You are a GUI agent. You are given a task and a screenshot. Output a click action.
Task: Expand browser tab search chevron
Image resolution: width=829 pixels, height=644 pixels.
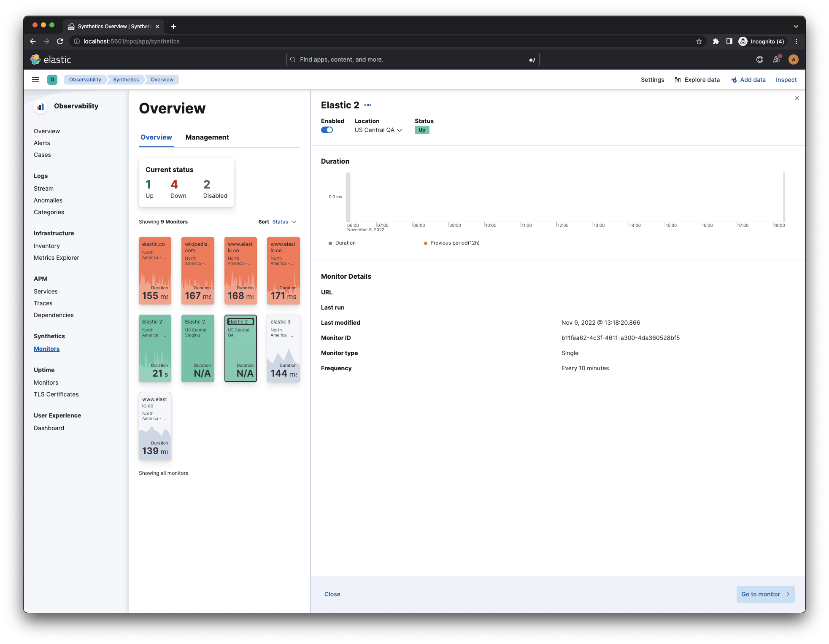pyautogui.click(x=796, y=27)
